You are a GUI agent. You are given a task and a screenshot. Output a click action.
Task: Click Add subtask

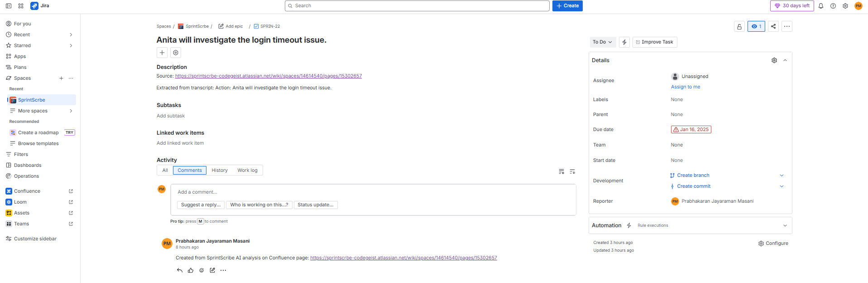pyautogui.click(x=171, y=116)
